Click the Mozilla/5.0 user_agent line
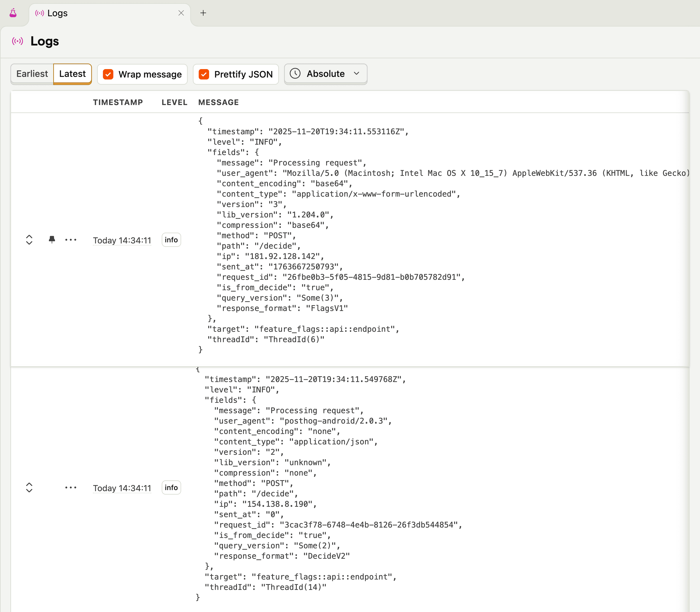This screenshot has height=612, width=700. click(453, 173)
